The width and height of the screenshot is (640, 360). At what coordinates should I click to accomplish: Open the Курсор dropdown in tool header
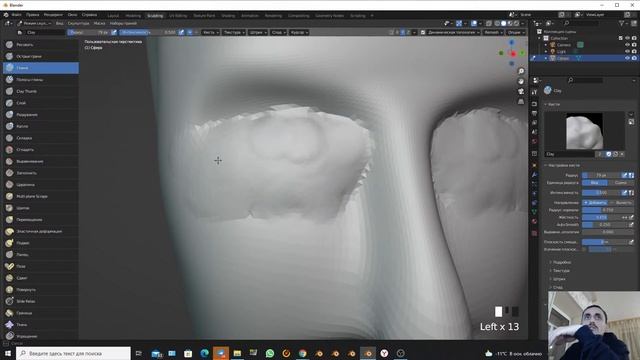299,32
